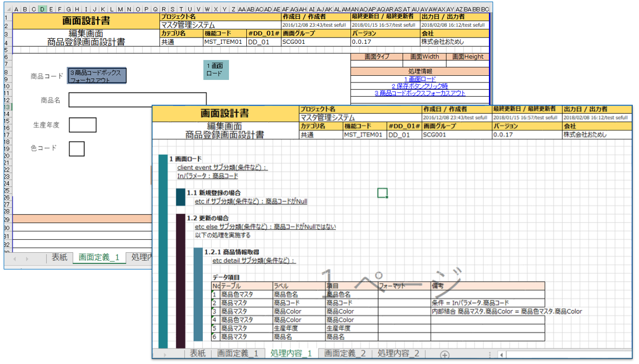The width and height of the screenshot is (639, 364).
Task: Click the 生産年度 input box
Action: point(83,125)
